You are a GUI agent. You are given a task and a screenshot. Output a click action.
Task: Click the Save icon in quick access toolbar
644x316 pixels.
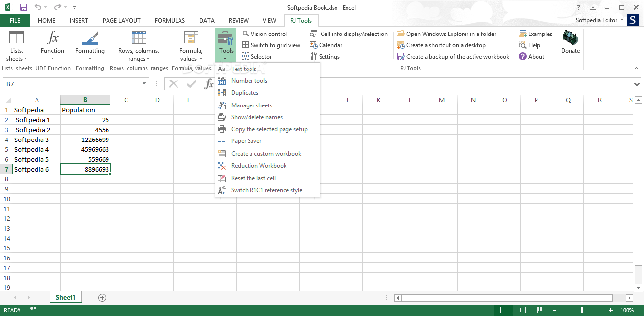24,7
